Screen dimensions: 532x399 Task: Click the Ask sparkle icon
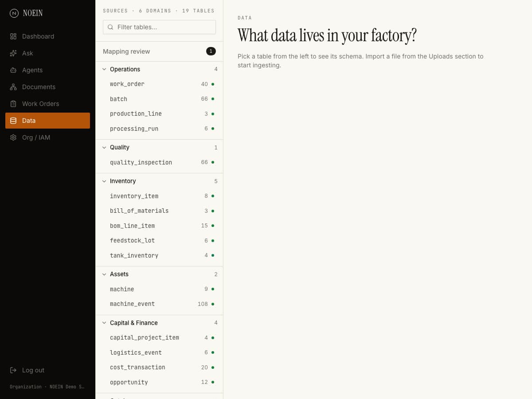[x=13, y=53]
